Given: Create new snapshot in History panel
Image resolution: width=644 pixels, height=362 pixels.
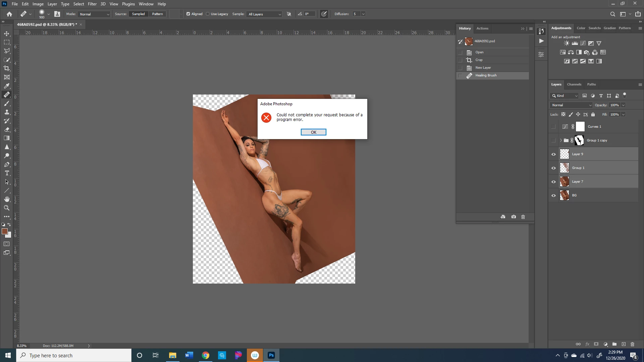Looking at the screenshot, I should pos(514,217).
